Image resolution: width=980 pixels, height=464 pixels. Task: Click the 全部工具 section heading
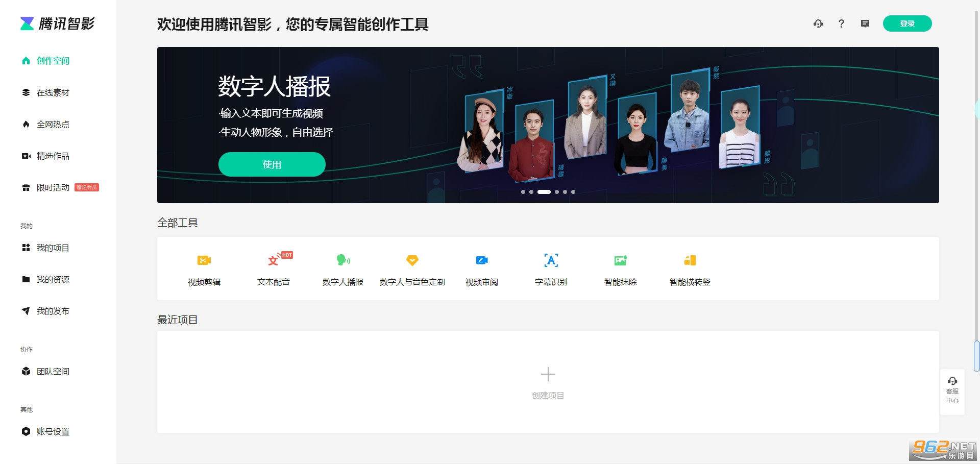pos(178,223)
